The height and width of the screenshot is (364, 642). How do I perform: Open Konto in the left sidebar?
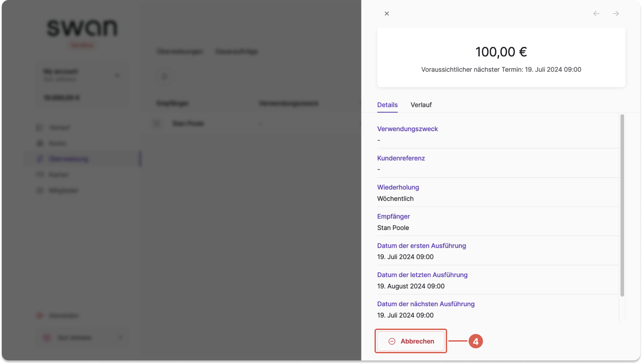click(x=82, y=143)
